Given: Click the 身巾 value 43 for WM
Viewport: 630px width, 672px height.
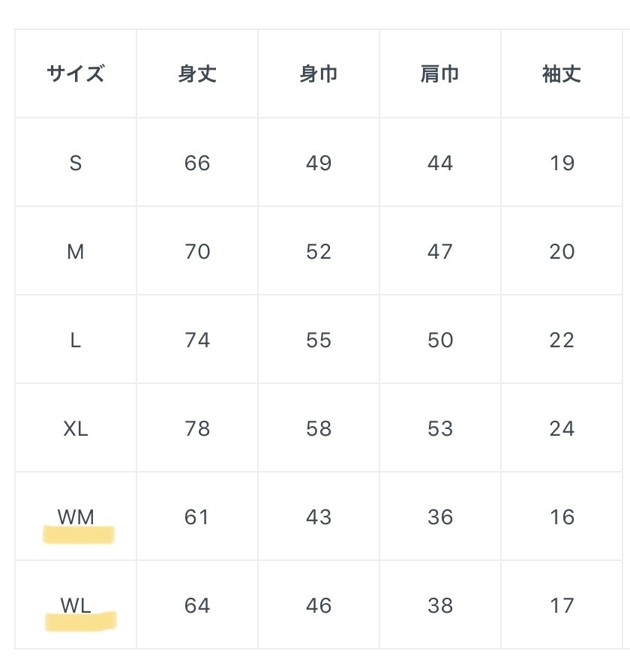Looking at the screenshot, I should pos(319,517).
